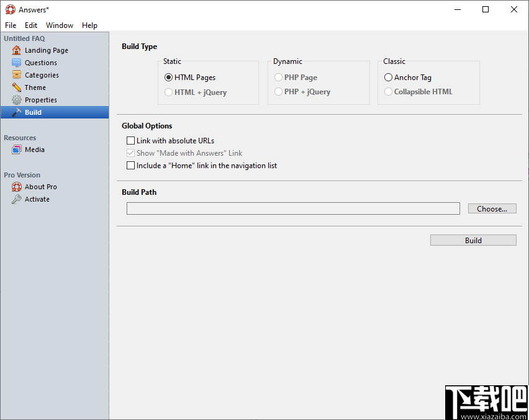This screenshot has height=420, width=529.
Task: Open the Properties sidebar item
Action: pyautogui.click(x=55, y=100)
